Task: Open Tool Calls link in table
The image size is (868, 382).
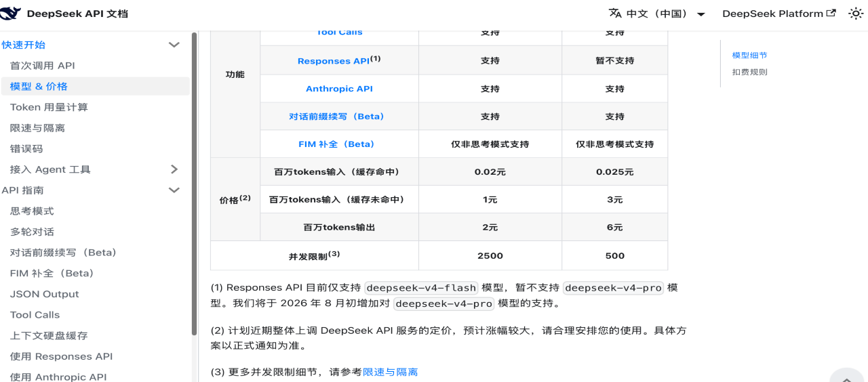Action: [339, 33]
